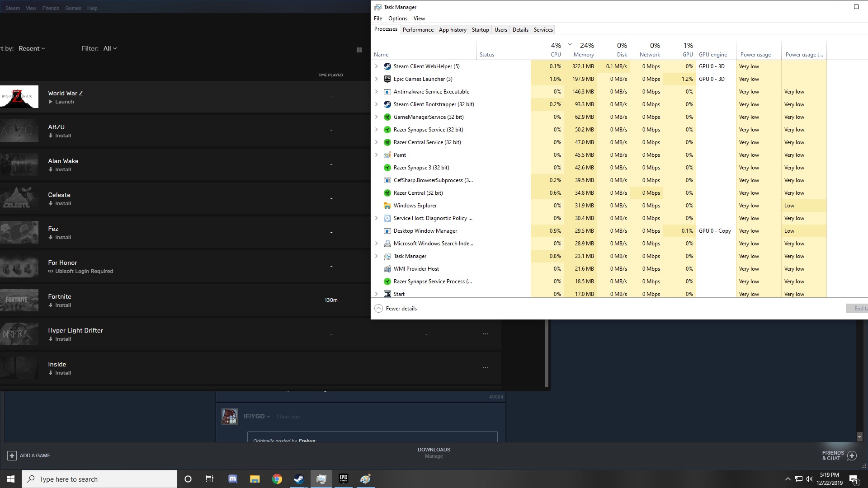Click the grid view icon in game library

(359, 50)
